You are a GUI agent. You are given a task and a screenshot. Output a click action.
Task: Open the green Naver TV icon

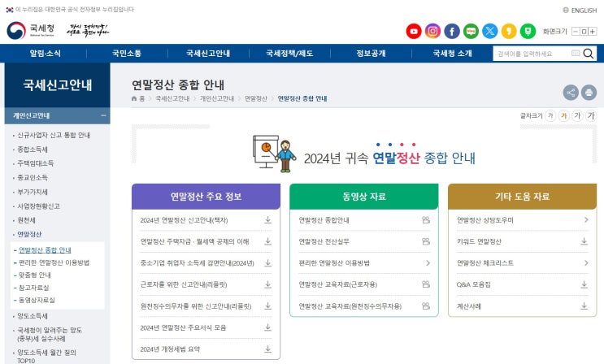point(528,31)
